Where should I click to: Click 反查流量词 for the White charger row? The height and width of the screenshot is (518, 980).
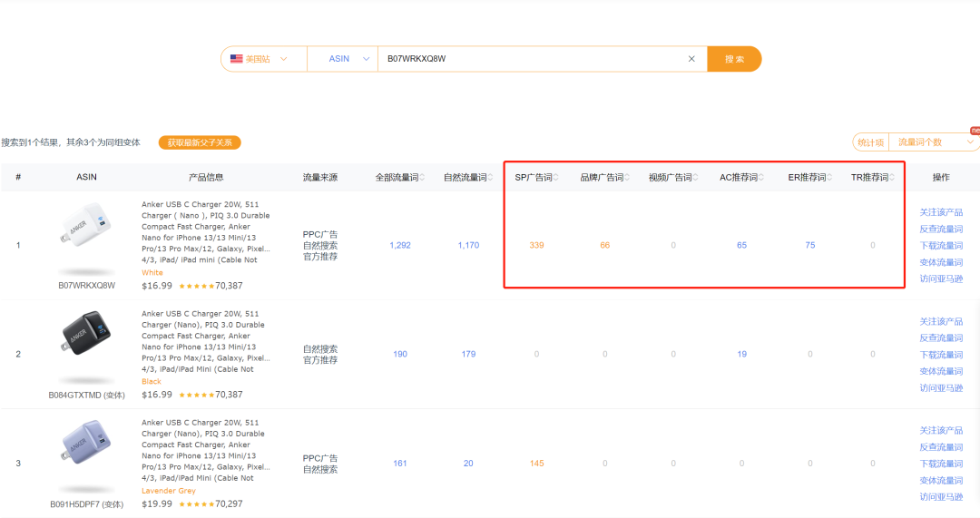coord(941,230)
